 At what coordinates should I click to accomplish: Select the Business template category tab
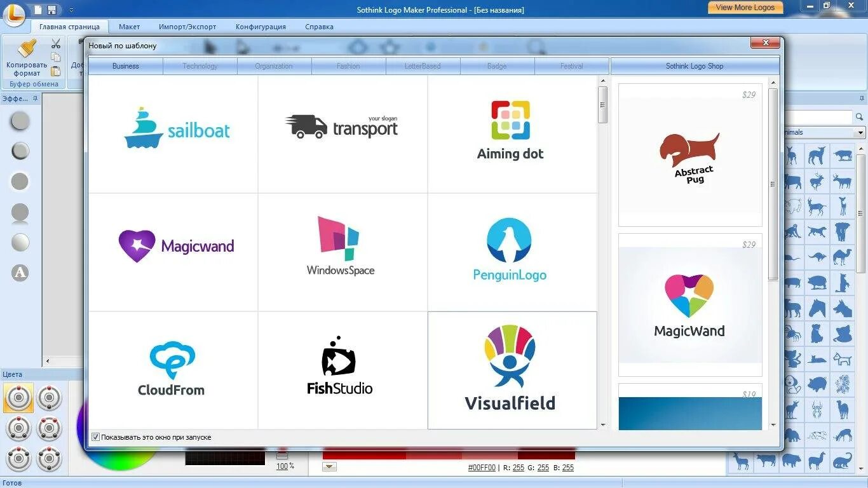[x=125, y=66]
